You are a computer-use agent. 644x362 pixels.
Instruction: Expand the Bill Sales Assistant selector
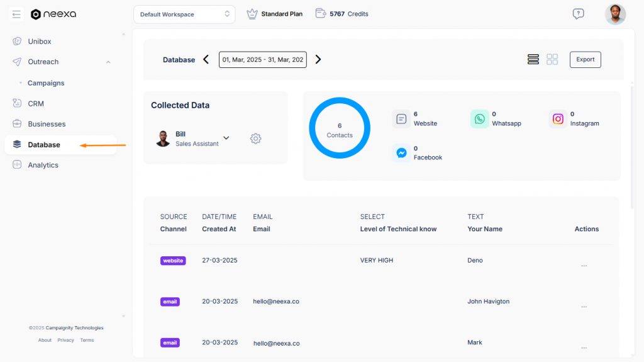(226, 138)
